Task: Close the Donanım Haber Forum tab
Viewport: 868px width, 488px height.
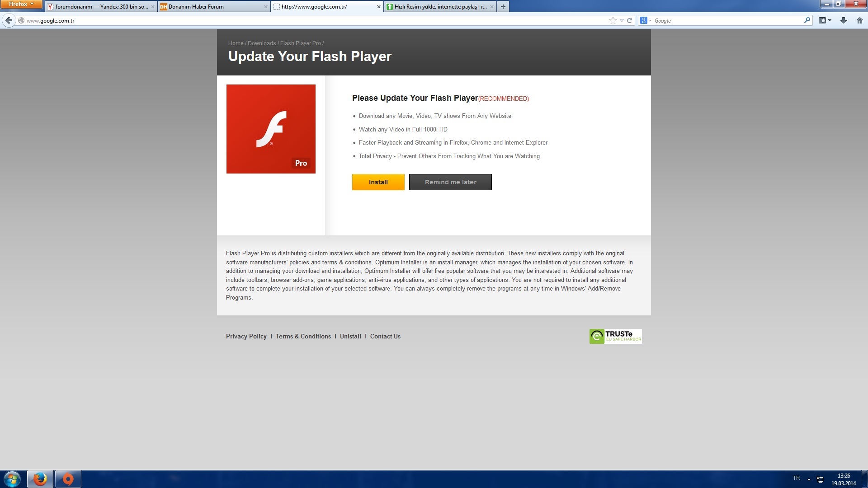Action: pos(266,7)
